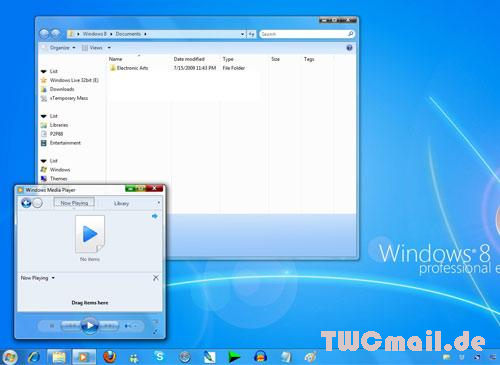Open the Views dropdown in Explorer
This screenshot has height=365, width=500.
coord(97,48)
